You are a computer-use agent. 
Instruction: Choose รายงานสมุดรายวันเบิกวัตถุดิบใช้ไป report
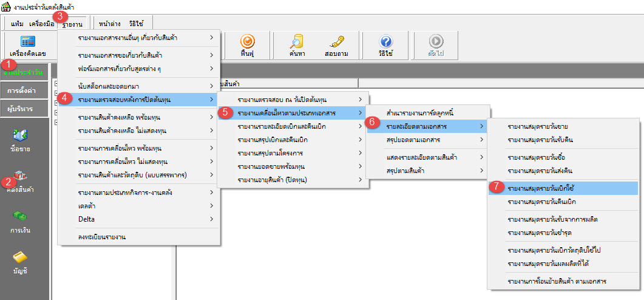tap(563, 250)
